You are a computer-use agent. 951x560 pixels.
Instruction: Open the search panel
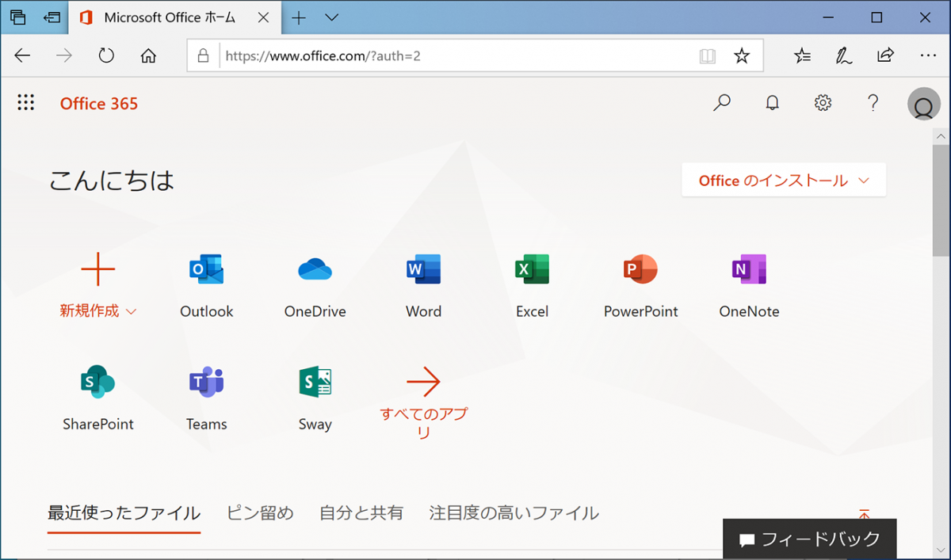(x=721, y=103)
